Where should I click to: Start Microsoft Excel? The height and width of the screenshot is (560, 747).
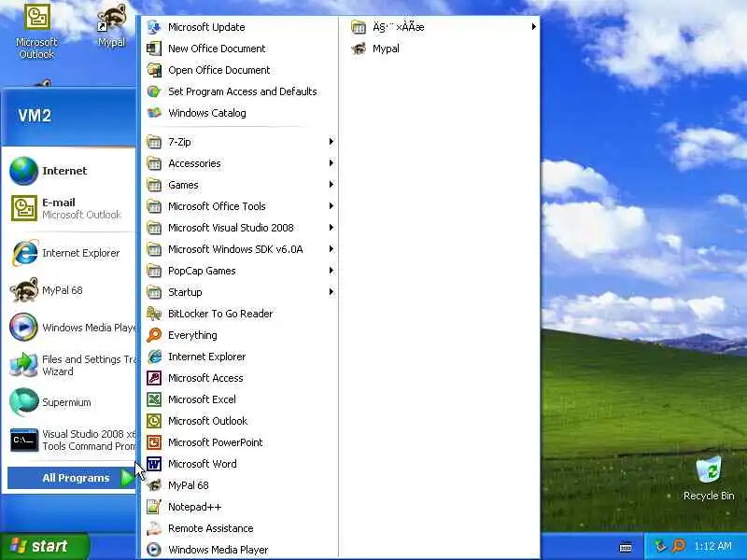(x=240, y=399)
